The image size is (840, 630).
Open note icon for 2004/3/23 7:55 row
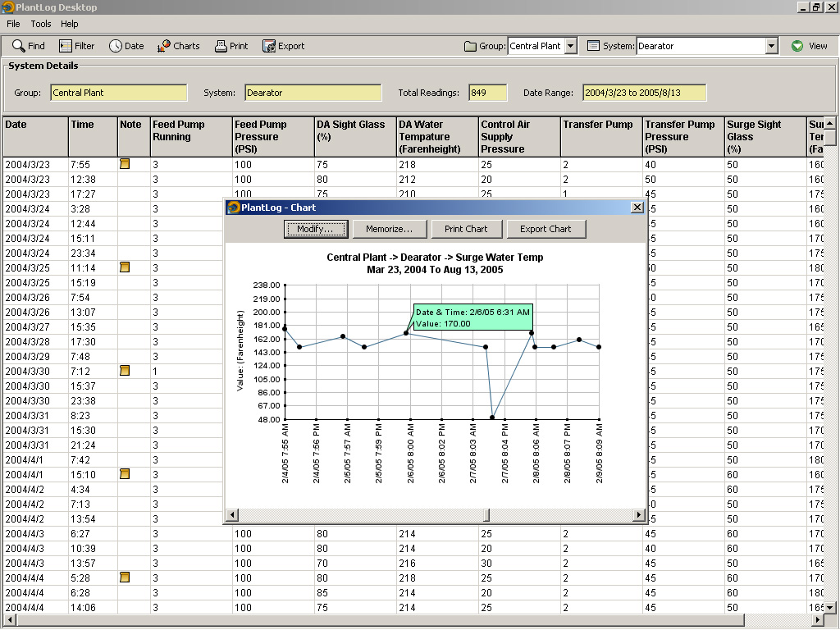click(x=125, y=164)
